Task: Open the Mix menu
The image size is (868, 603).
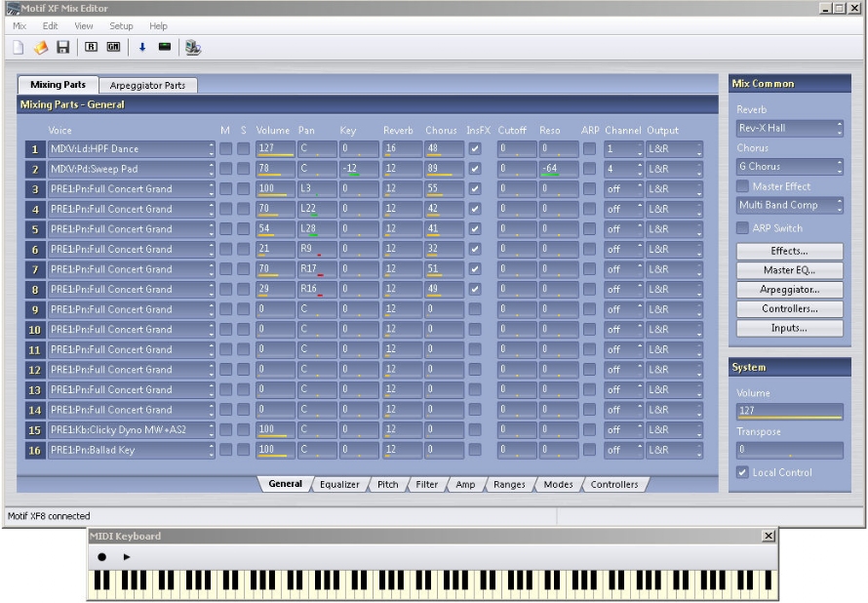Action: [x=20, y=26]
